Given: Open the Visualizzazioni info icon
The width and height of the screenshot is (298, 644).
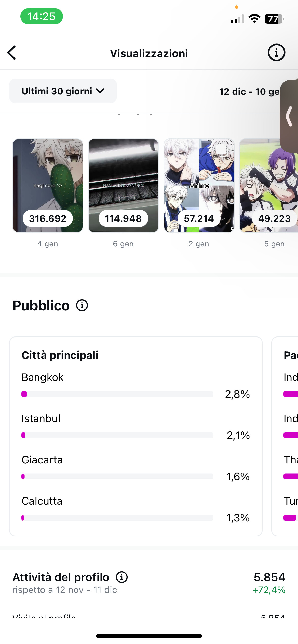Looking at the screenshot, I should (x=276, y=53).
